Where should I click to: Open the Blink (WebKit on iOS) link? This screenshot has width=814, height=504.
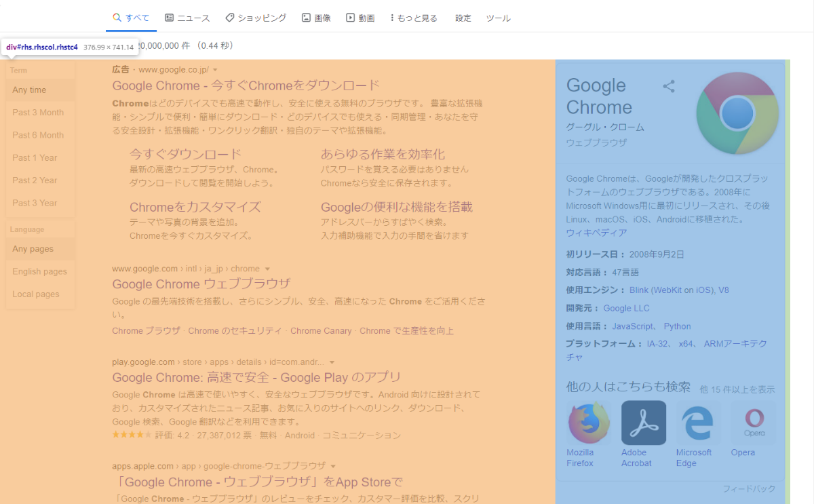[x=671, y=290]
